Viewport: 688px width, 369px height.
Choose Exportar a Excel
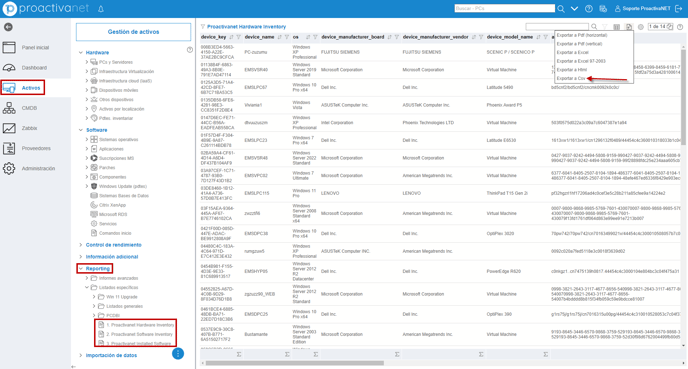573,53
